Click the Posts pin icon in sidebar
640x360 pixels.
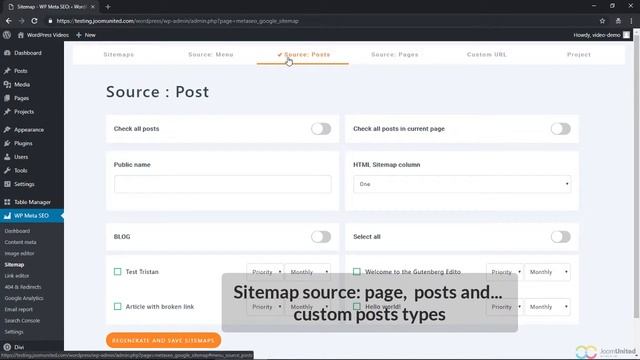[7, 71]
